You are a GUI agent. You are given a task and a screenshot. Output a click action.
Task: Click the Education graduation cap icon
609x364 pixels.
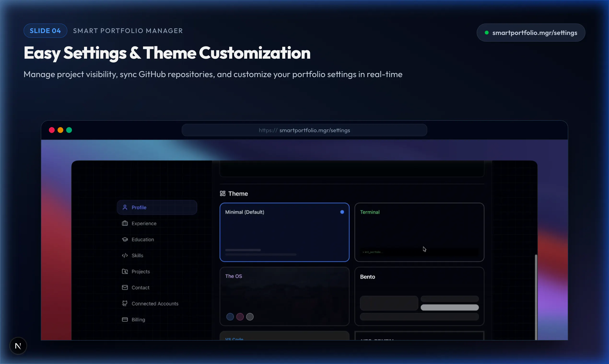(x=125, y=239)
